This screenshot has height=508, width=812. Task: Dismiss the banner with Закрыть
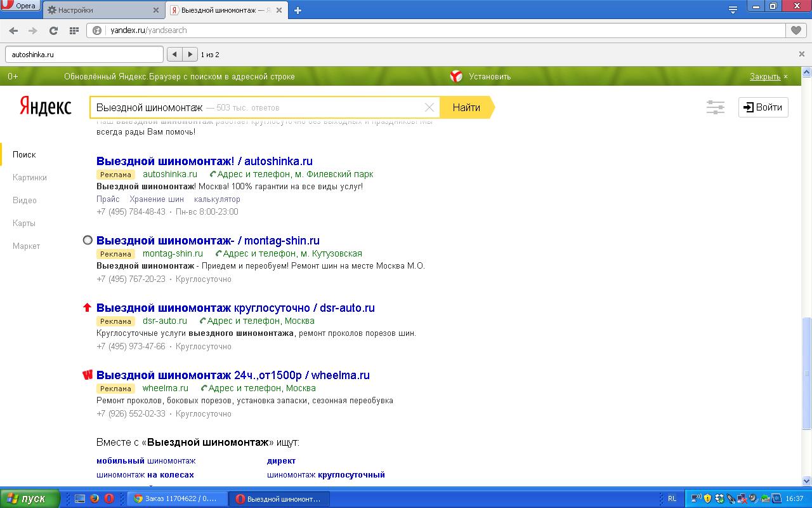pos(765,77)
